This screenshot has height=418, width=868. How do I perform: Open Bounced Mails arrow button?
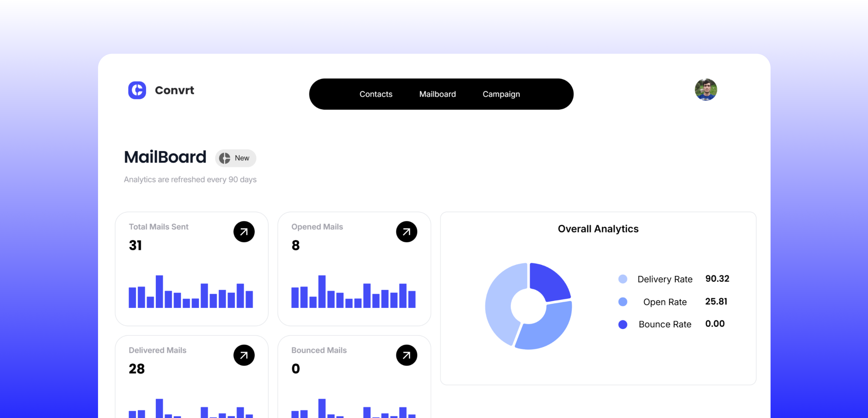click(406, 355)
